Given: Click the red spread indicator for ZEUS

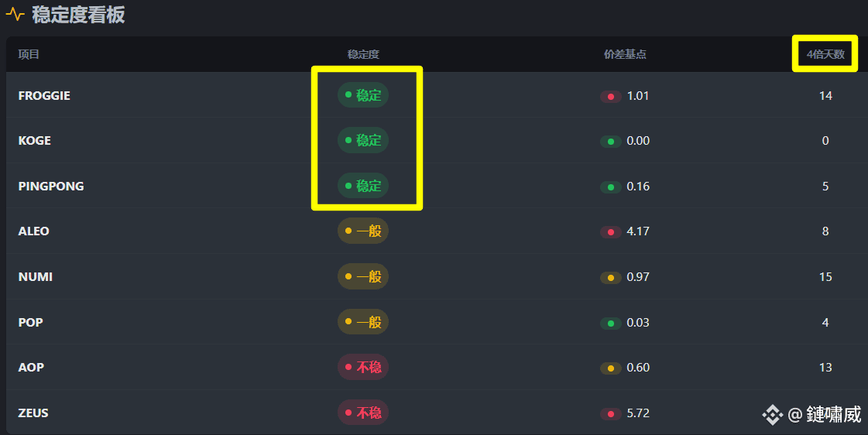Looking at the screenshot, I should 611,414.
